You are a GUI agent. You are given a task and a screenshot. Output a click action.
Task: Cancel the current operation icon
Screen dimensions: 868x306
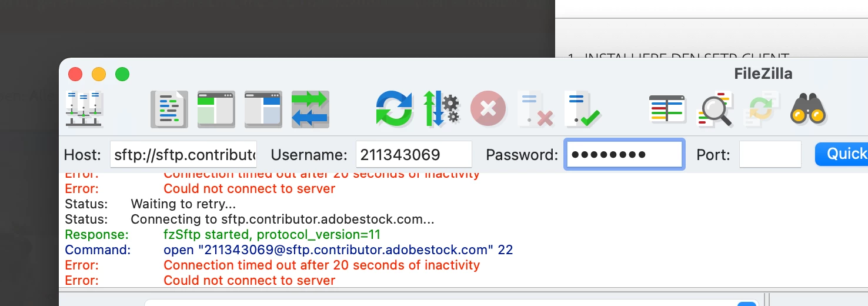coord(489,109)
